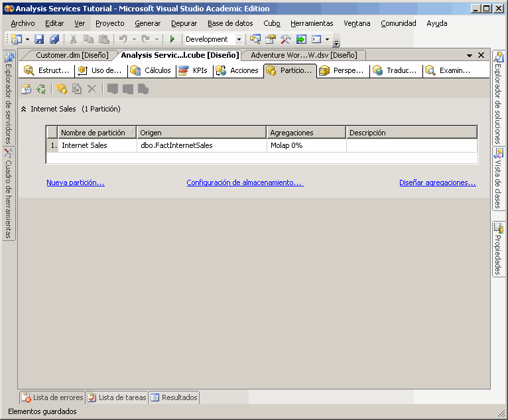
Task: Open the active documents list dropdown arrow
Action: pos(469,56)
